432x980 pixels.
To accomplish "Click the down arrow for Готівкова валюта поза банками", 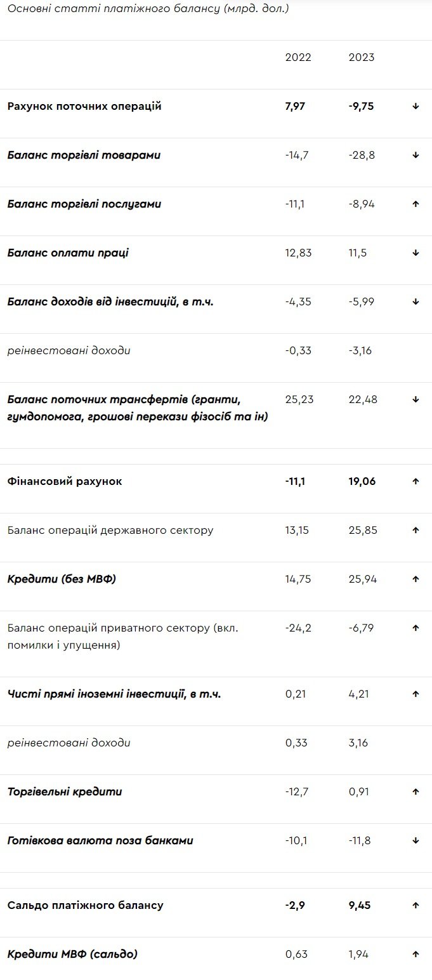I will click(x=416, y=841).
